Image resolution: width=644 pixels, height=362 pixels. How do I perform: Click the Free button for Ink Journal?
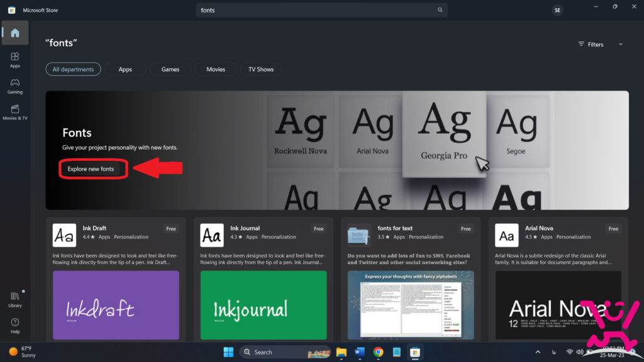pos(319,229)
